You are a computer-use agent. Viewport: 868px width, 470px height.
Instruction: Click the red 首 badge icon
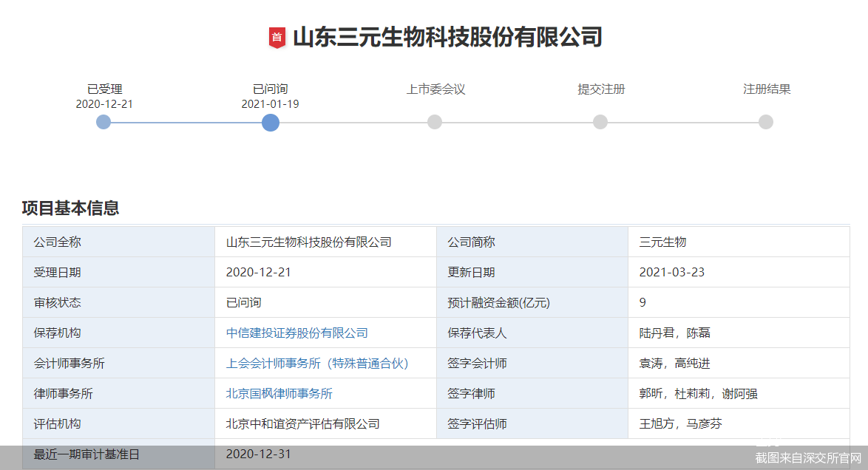277,38
